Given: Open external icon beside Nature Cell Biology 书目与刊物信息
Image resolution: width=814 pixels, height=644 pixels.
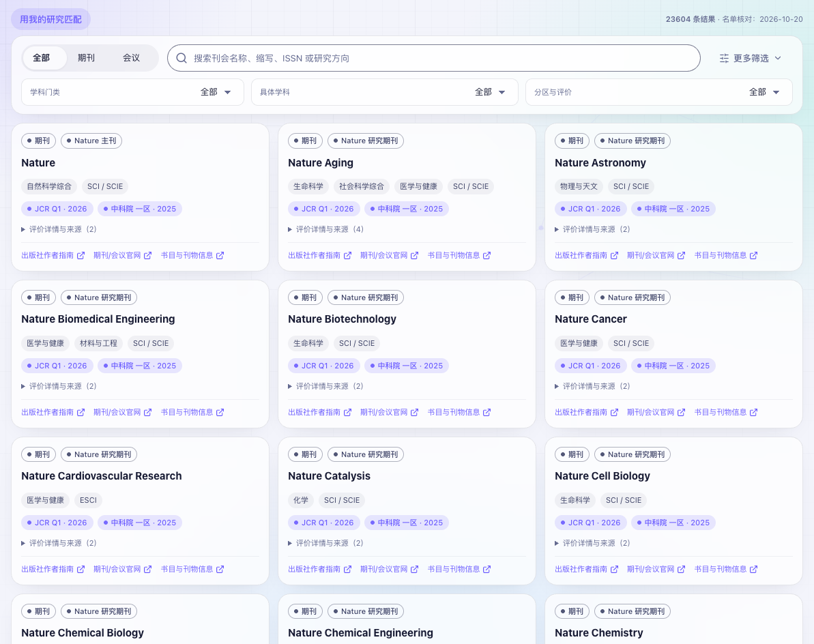Looking at the screenshot, I should click(754, 569).
